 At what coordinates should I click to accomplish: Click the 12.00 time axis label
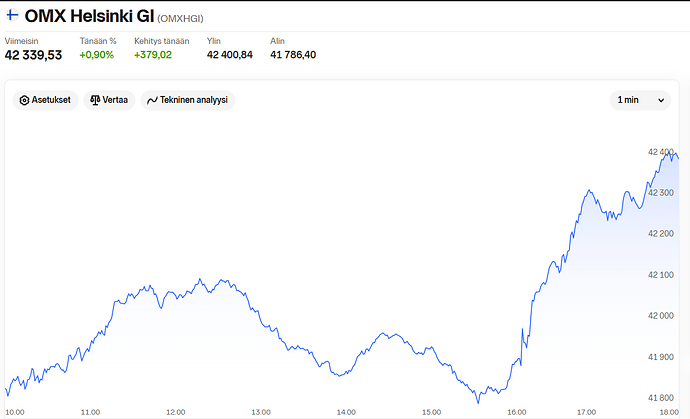[x=176, y=412]
